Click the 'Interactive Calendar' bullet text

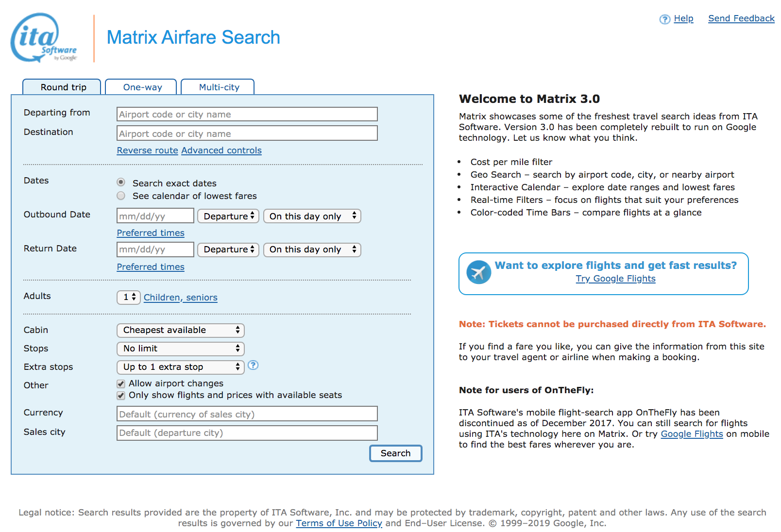coord(603,187)
